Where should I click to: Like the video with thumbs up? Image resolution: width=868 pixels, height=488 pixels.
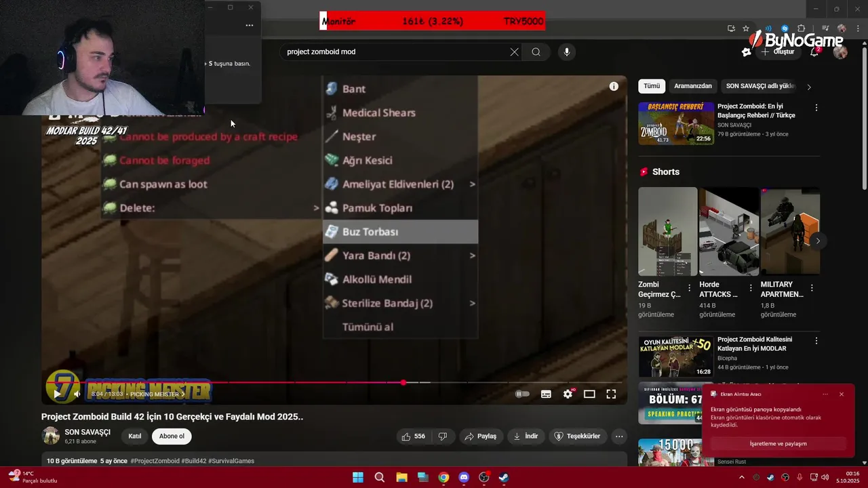coord(413,436)
